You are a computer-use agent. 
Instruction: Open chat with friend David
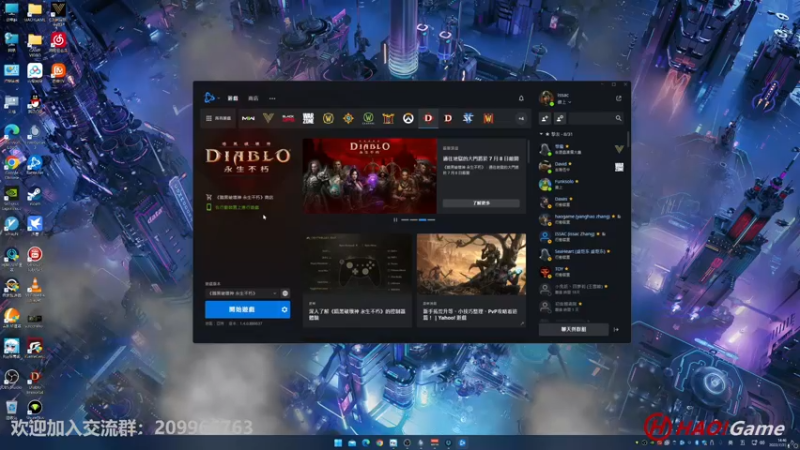click(x=581, y=166)
